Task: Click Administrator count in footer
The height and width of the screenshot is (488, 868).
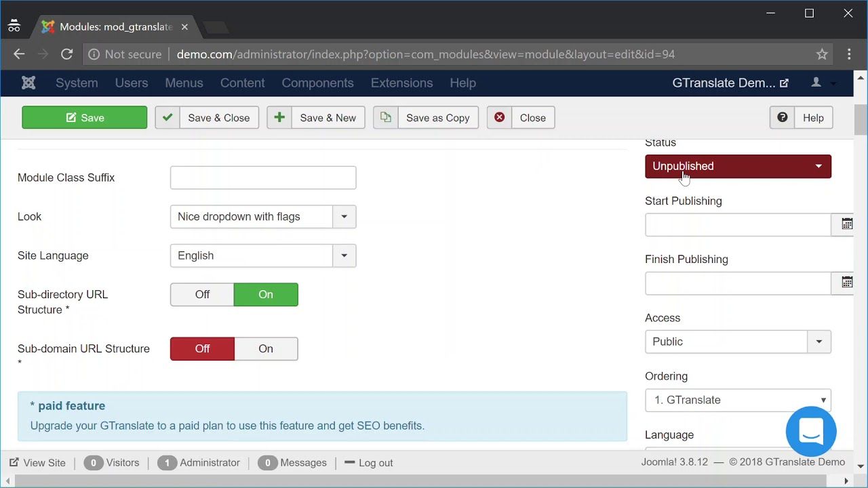Action: pos(199,463)
